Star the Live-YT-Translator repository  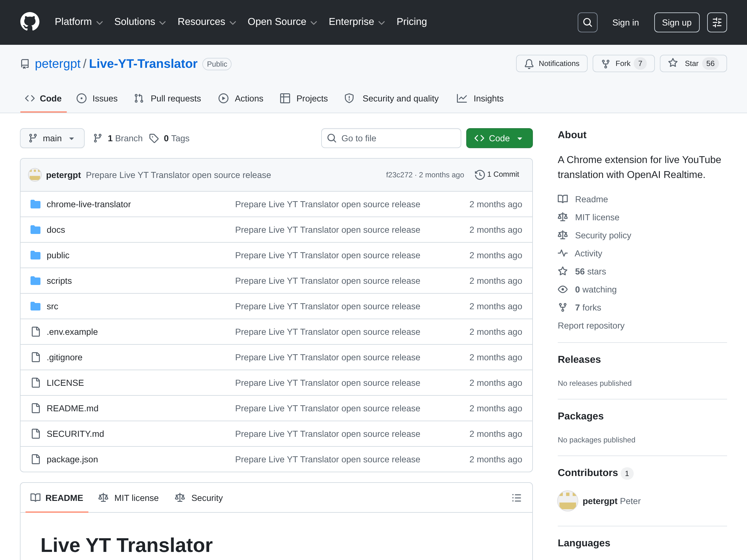coord(693,63)
